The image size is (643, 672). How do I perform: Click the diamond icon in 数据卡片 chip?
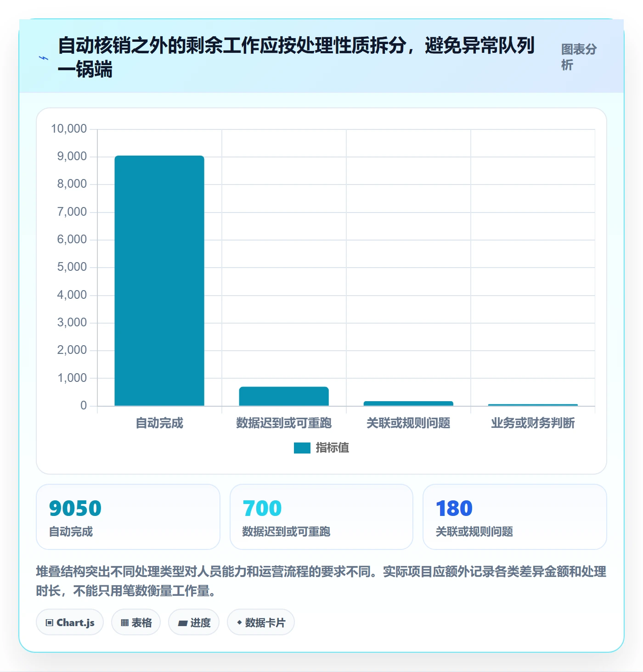point(239,623)
